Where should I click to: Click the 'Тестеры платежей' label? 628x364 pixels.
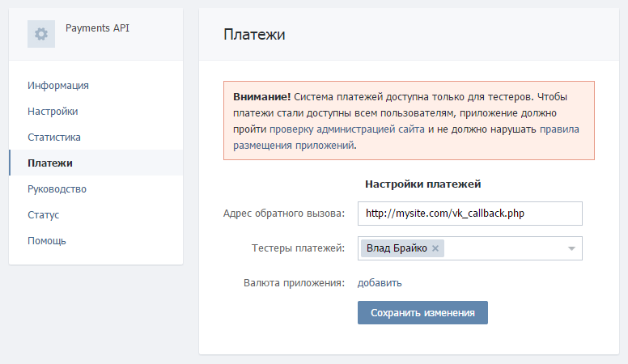pos(299,248)
